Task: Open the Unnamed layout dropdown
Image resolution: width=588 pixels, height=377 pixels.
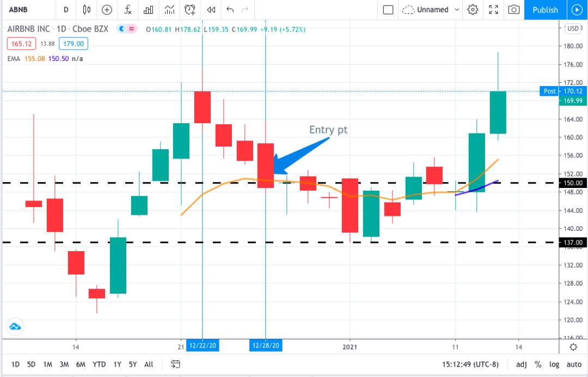Action: 457,10
